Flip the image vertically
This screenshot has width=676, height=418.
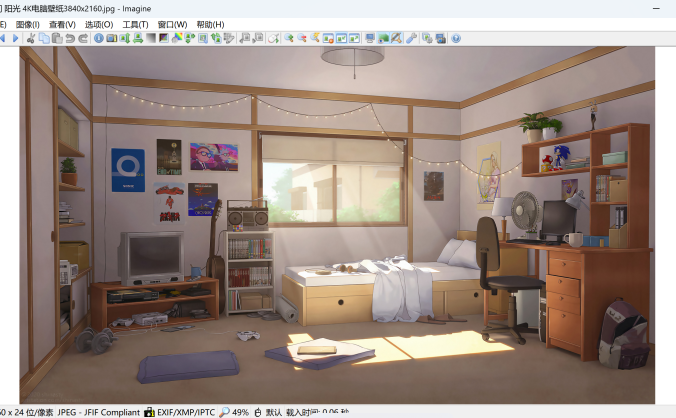coord(125,38)
